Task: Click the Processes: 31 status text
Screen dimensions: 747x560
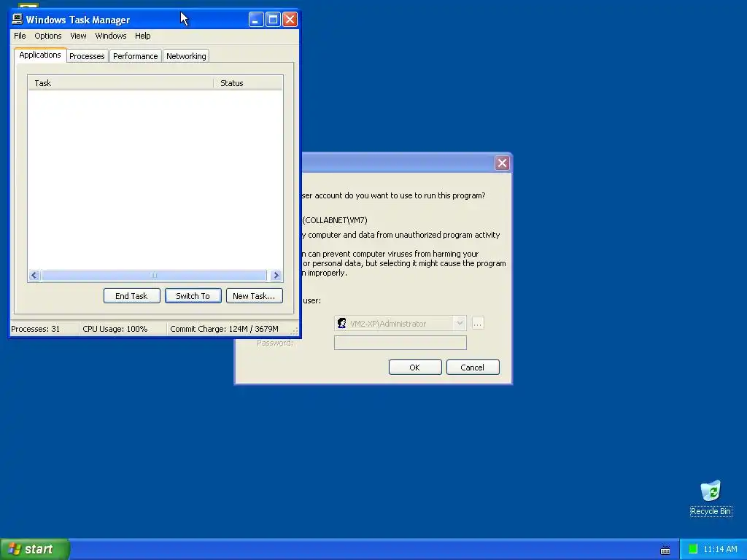Action: click(x=36, y=329)
